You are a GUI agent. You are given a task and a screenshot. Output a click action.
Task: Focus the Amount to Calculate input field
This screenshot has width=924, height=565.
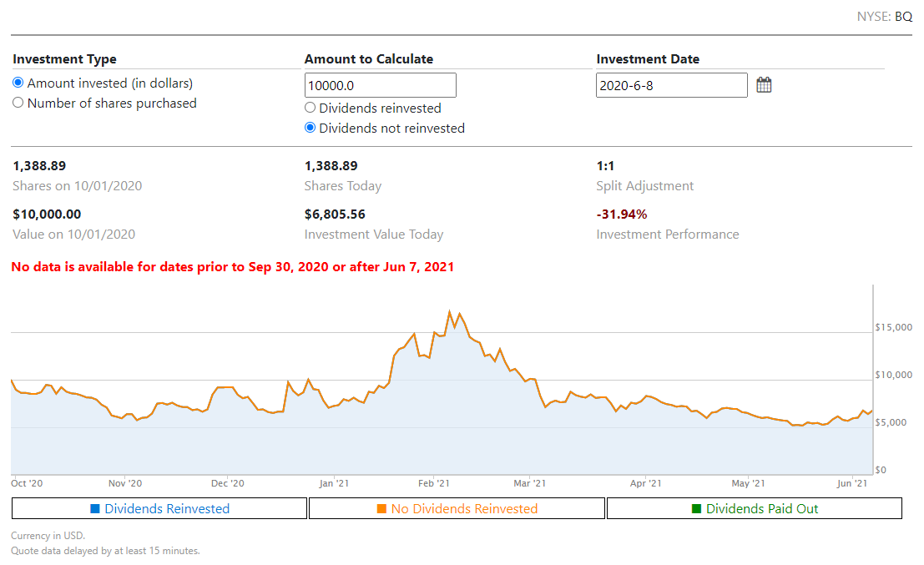point(380,85)
